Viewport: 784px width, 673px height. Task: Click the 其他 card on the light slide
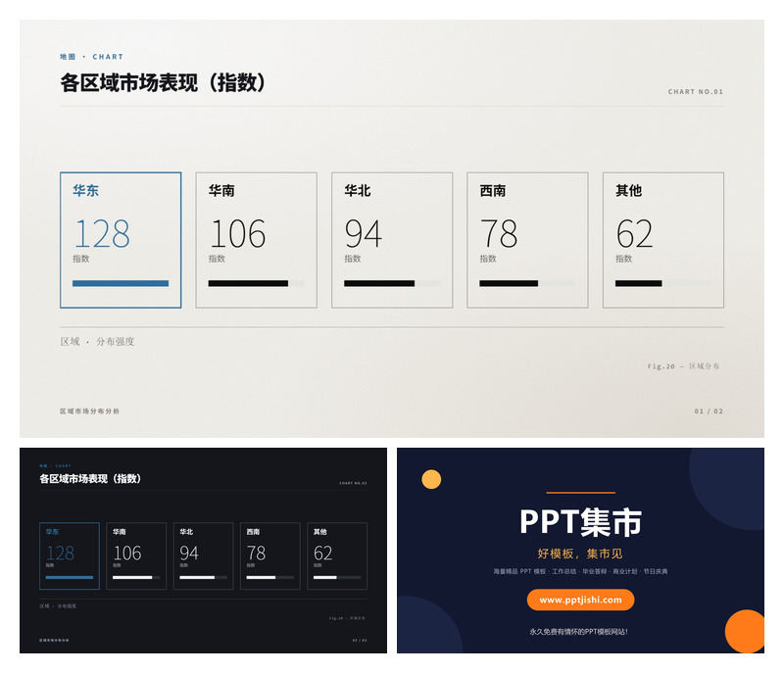click(x=663, y=240)
